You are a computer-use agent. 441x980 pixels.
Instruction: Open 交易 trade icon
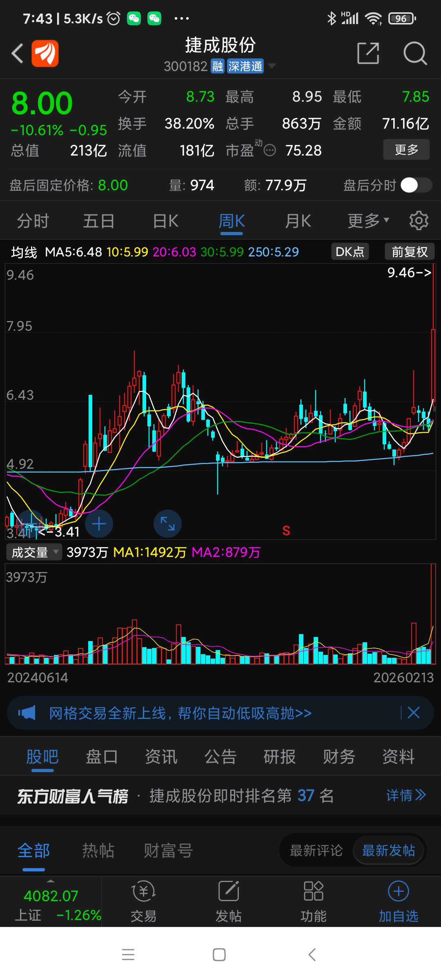143,902
